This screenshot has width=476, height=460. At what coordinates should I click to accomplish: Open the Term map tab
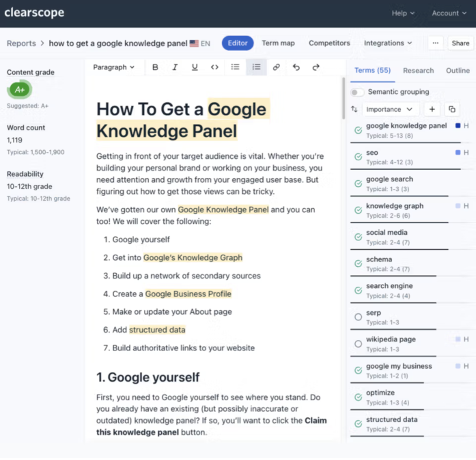[x=278, y=43]
